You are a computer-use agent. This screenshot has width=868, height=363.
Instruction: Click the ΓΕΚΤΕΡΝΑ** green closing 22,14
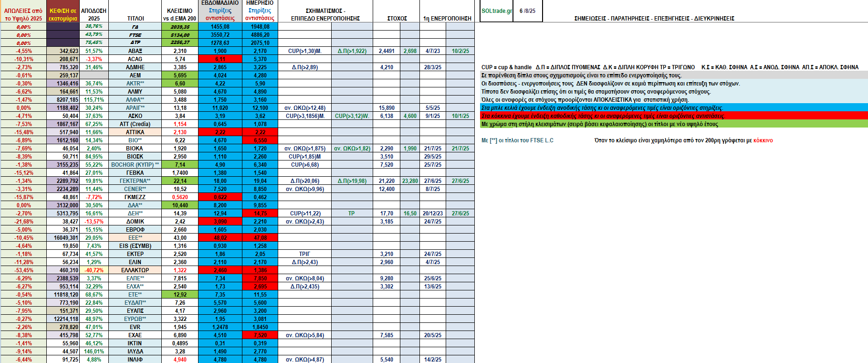click(180, 181)
